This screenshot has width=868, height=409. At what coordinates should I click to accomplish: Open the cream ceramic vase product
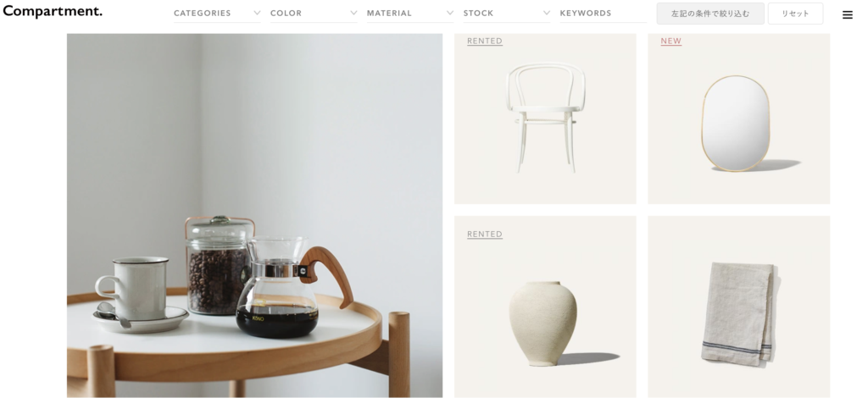[545, 307]
